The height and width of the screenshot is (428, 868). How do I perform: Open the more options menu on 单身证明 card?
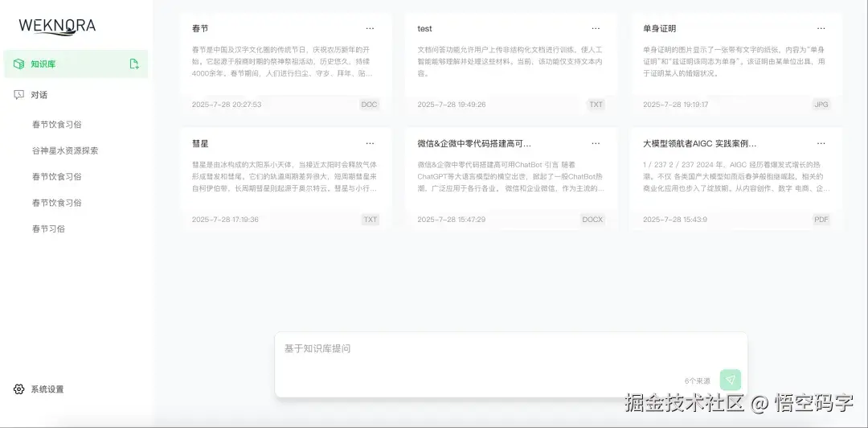click(x=821, y=28)
